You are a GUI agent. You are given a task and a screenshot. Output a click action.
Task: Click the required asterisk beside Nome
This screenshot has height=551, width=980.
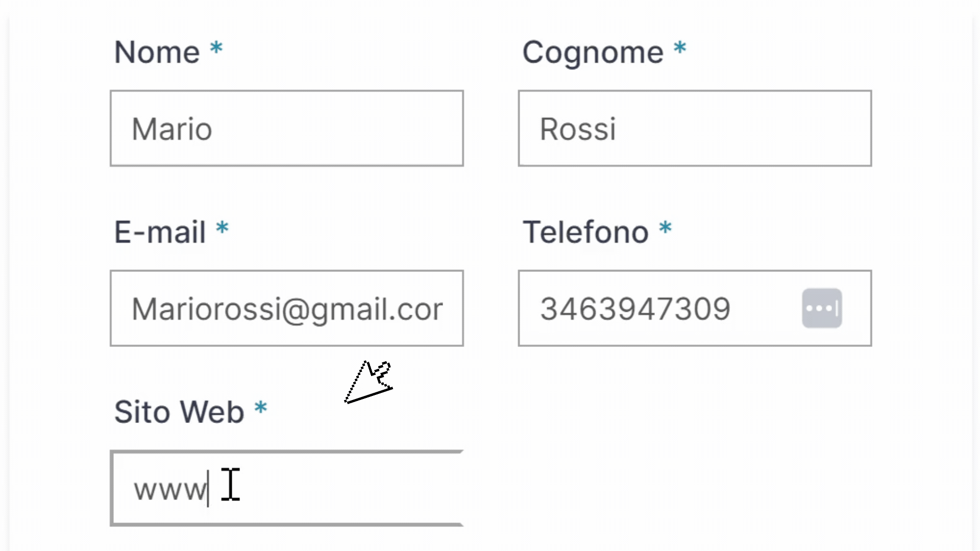click(x=216, y=48)
